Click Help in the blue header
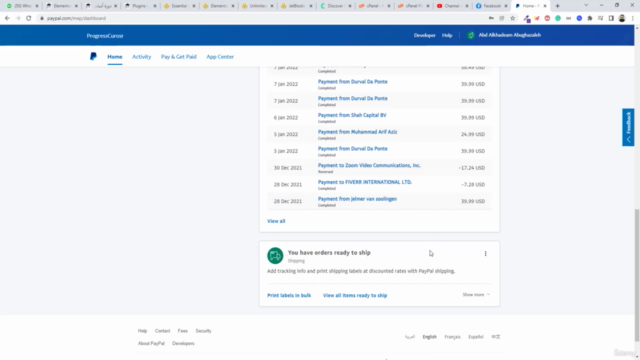The image size is (640, 360). coord(447,36)
